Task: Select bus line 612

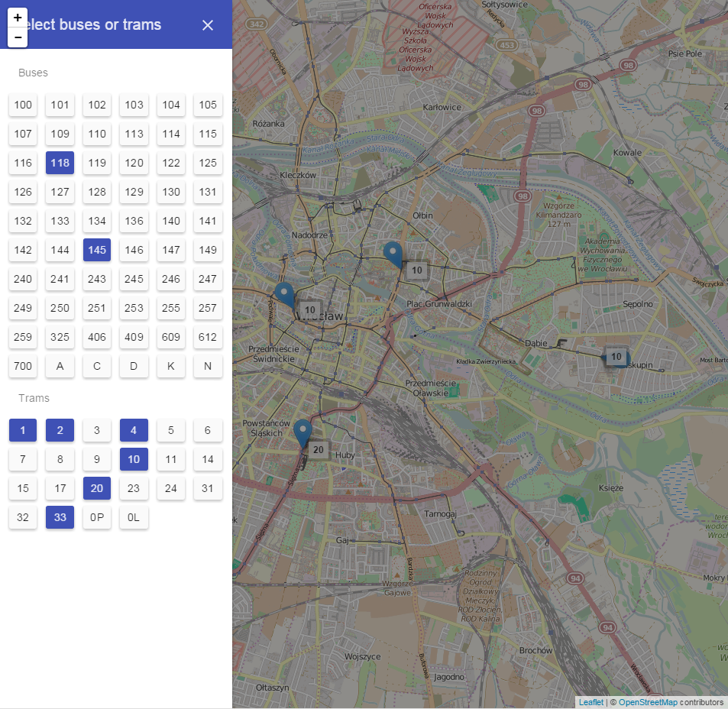Action: pos(208,337)
